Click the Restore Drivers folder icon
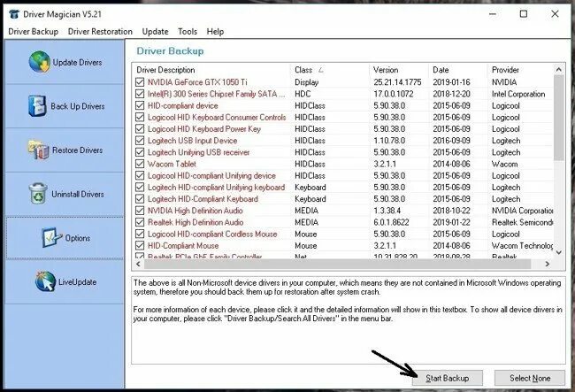Screen dimensions: 575x392 tap(39, 150)
